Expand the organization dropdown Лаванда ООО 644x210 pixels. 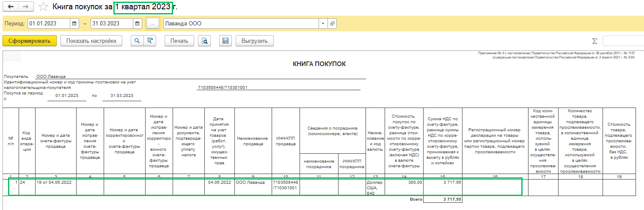click(323, 24)
